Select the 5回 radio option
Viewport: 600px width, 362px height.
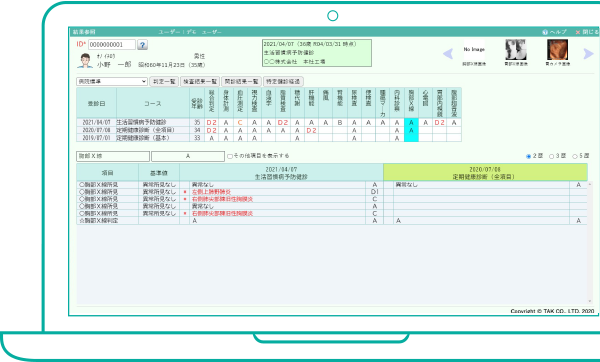[575, 156]
